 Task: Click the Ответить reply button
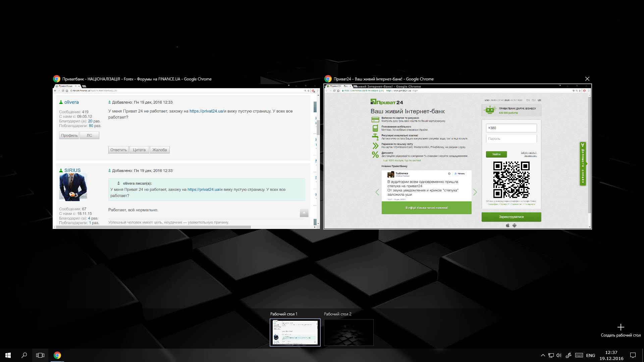point(118,150)
